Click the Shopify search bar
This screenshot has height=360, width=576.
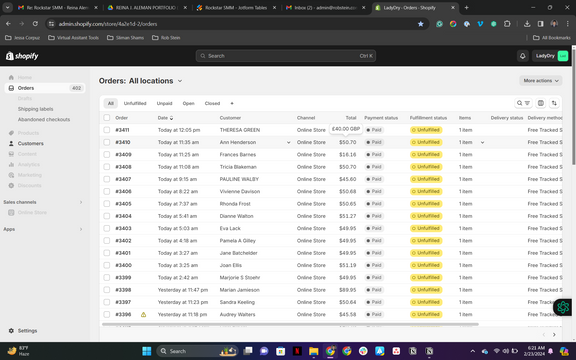click(285, 56)
